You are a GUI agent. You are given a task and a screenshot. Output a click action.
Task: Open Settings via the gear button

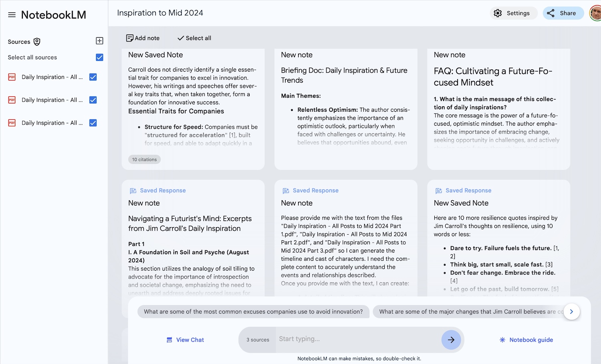pos(513,13)
